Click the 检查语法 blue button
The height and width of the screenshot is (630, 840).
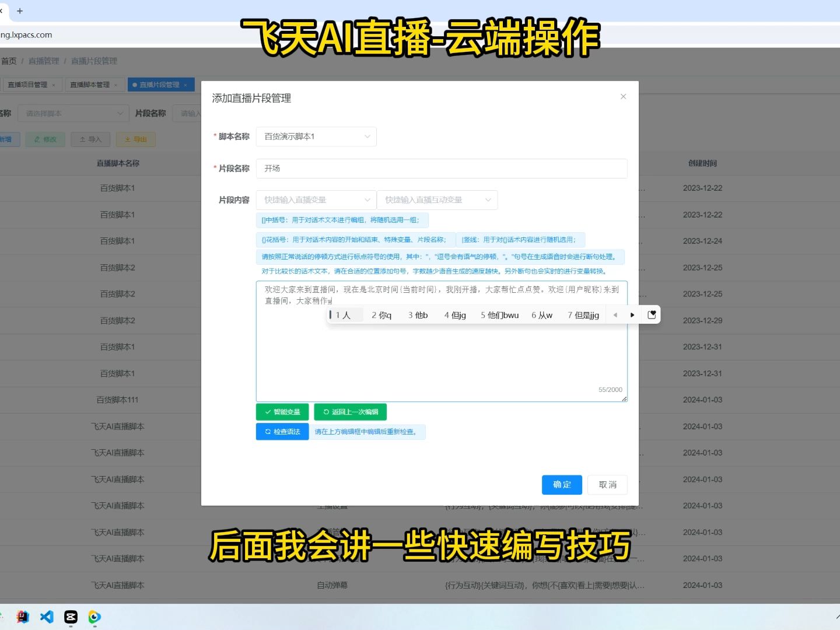282,432
